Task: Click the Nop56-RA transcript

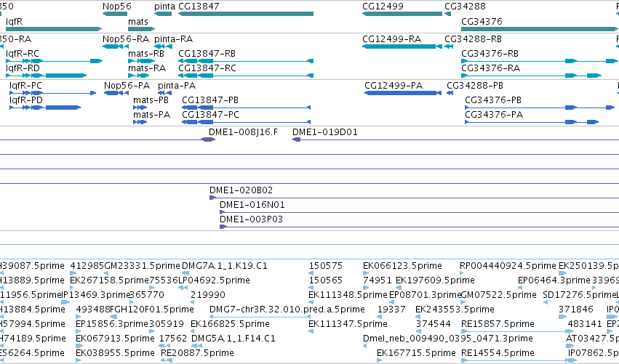Action: point(115,46)
